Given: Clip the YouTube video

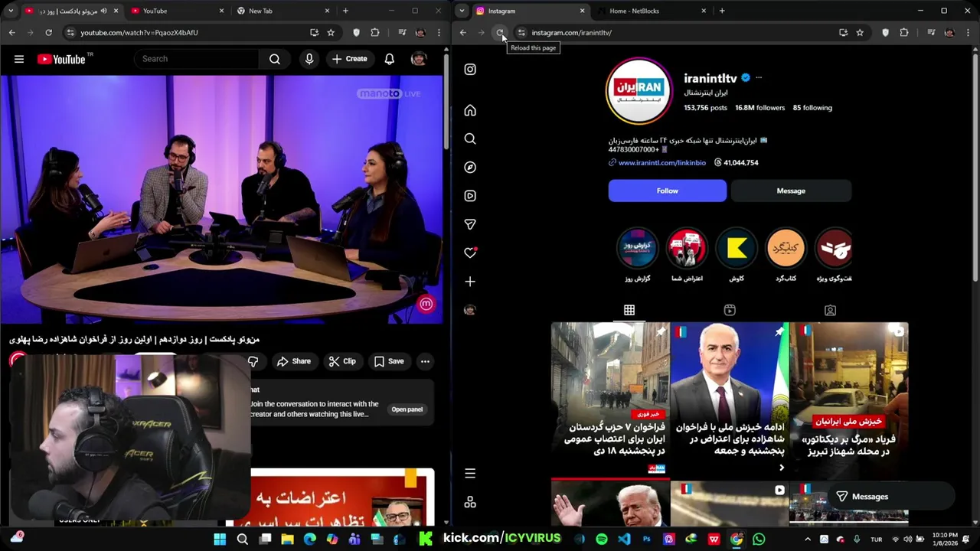Looking at the screenshot, I should coord(342,361).
